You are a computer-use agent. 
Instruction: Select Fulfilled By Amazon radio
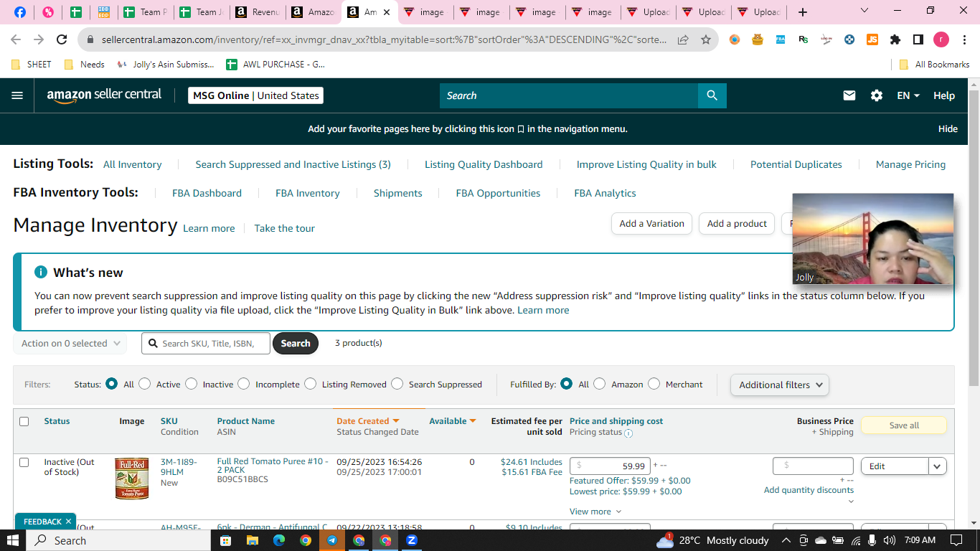point(600,384)
